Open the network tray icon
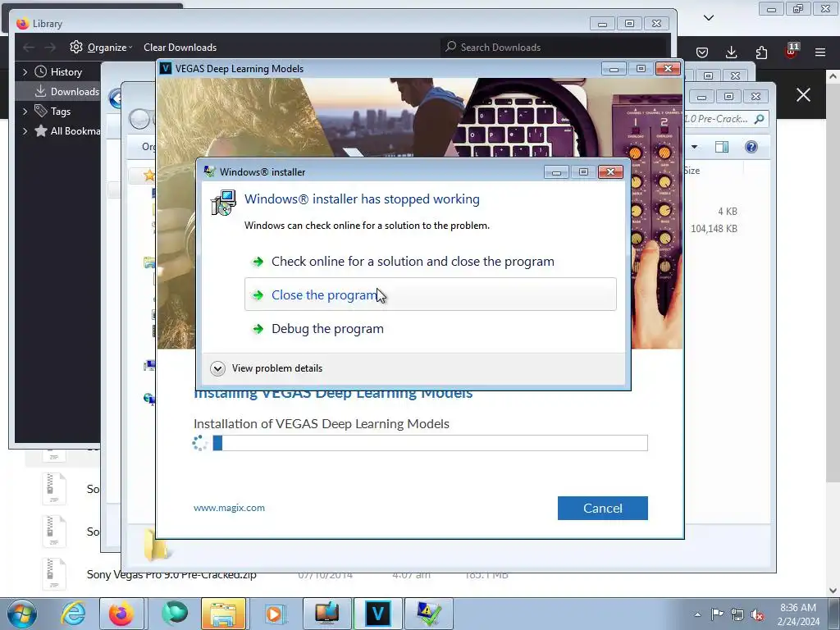 [737, 614]
